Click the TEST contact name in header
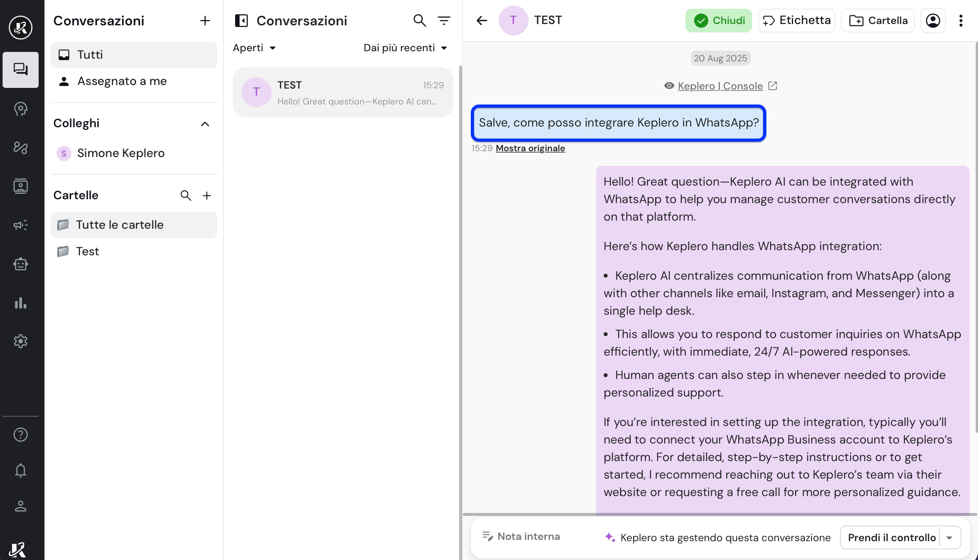This screenshot has width=978, height=560. 548,20
